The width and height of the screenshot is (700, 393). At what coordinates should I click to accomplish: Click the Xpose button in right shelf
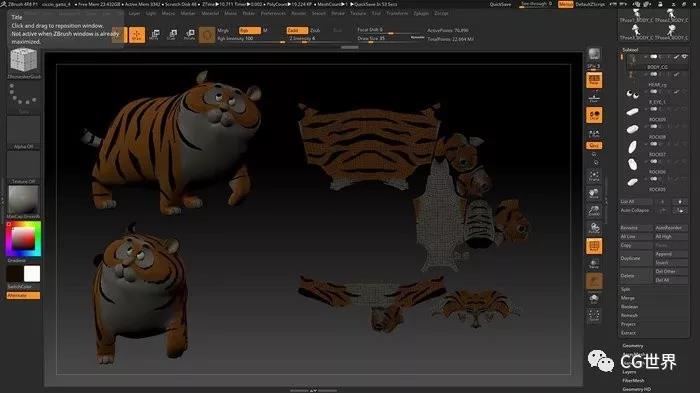594,315
